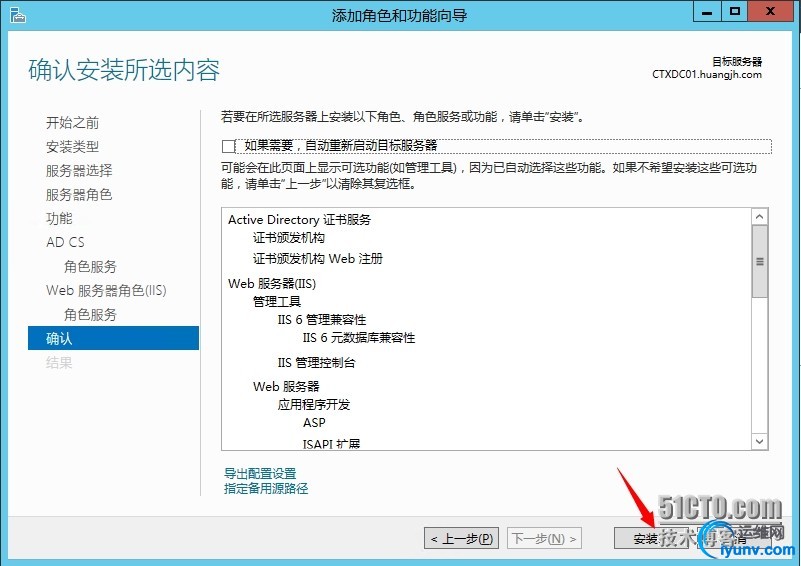Minimize the wizard window
This screenshot has height=566, width=801.
click(x=707, y=11)
